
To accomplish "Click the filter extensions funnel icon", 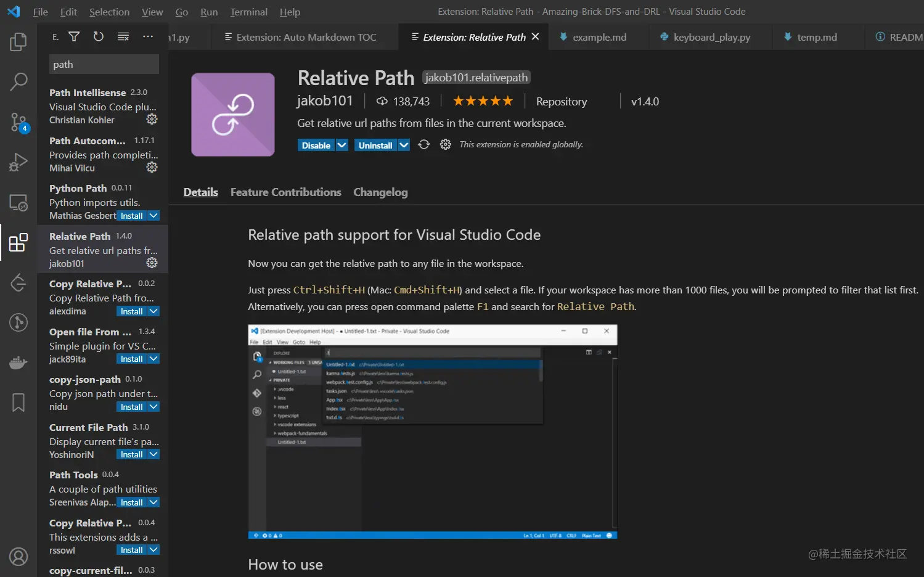I will (74, 37).
